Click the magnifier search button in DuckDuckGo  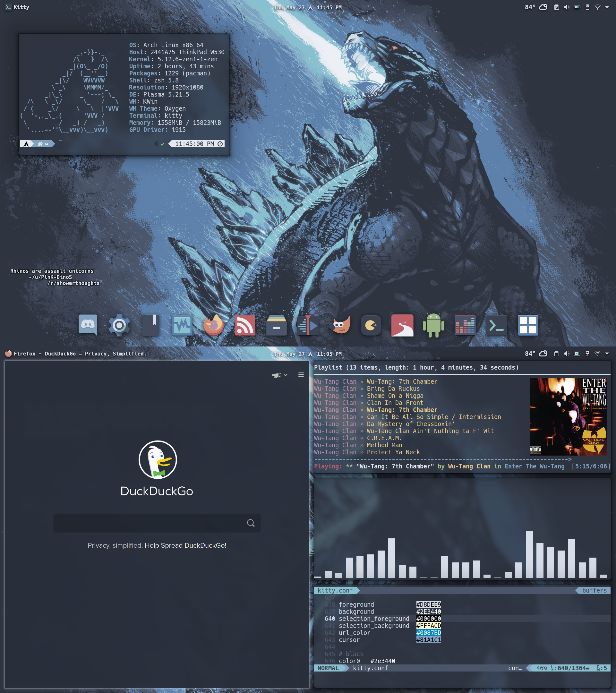pyautogui.click(x=251, y=523)
